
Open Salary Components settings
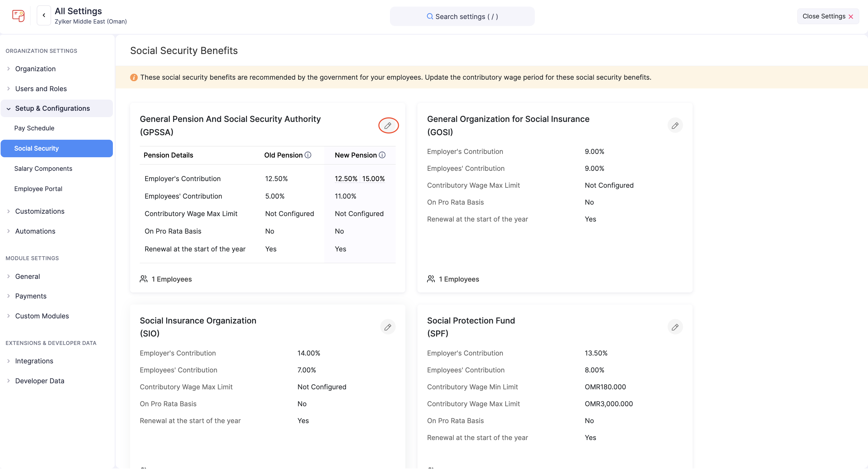(43, 168)
